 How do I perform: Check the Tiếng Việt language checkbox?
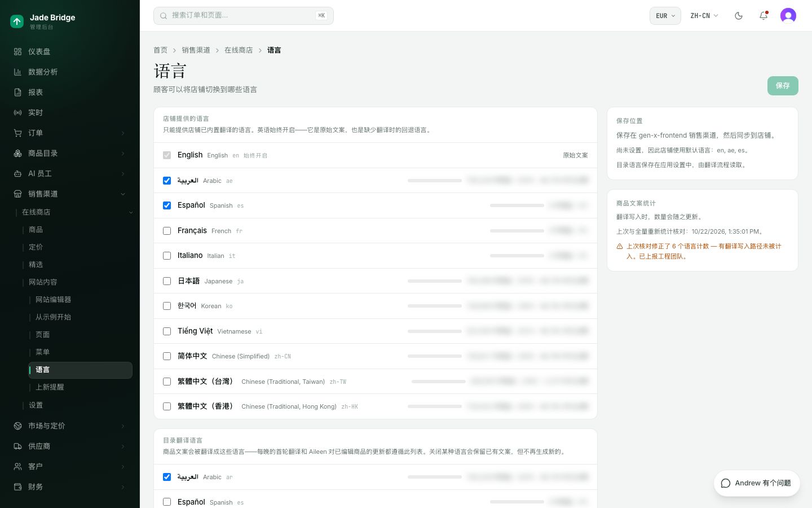tap(167, 331)
